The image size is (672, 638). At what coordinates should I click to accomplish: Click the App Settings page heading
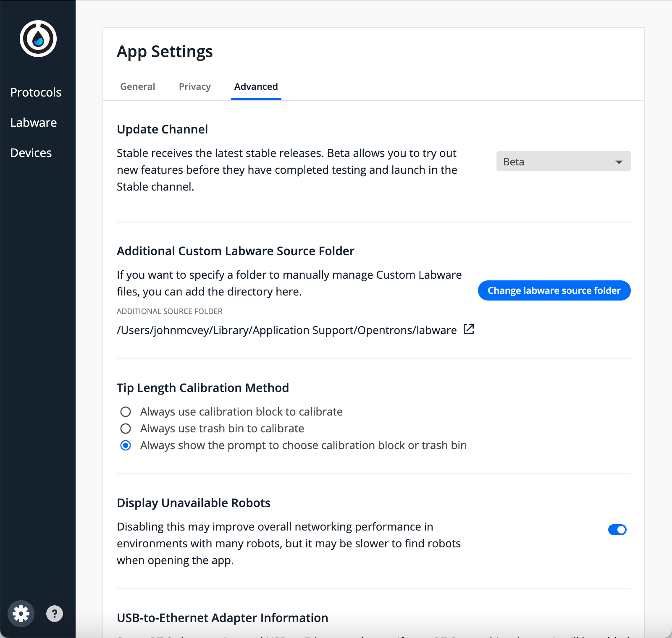tap(165, 51)
